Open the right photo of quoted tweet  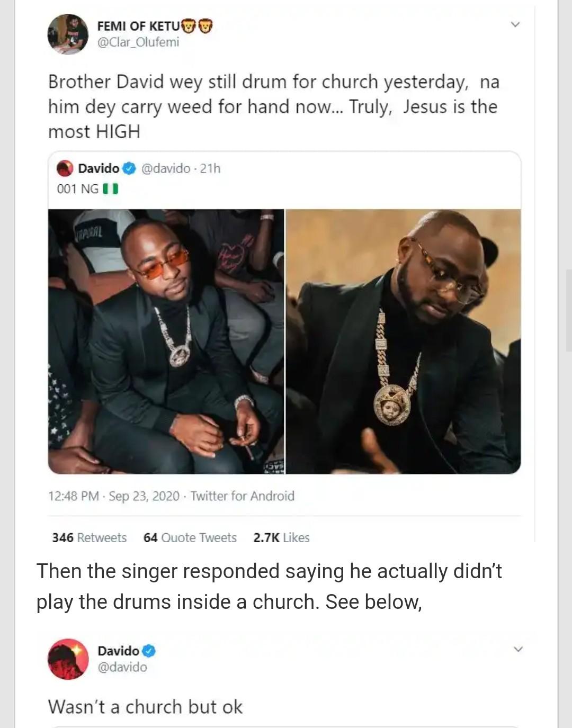403,341
